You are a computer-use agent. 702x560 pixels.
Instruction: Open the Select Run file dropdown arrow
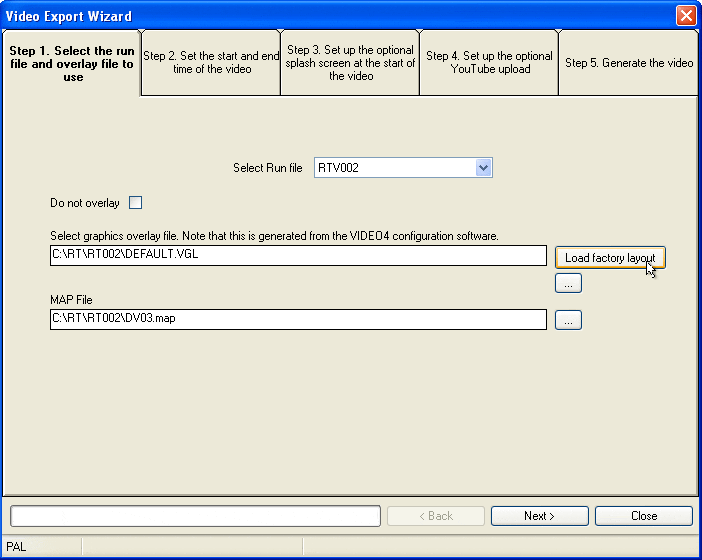(484, 168)
